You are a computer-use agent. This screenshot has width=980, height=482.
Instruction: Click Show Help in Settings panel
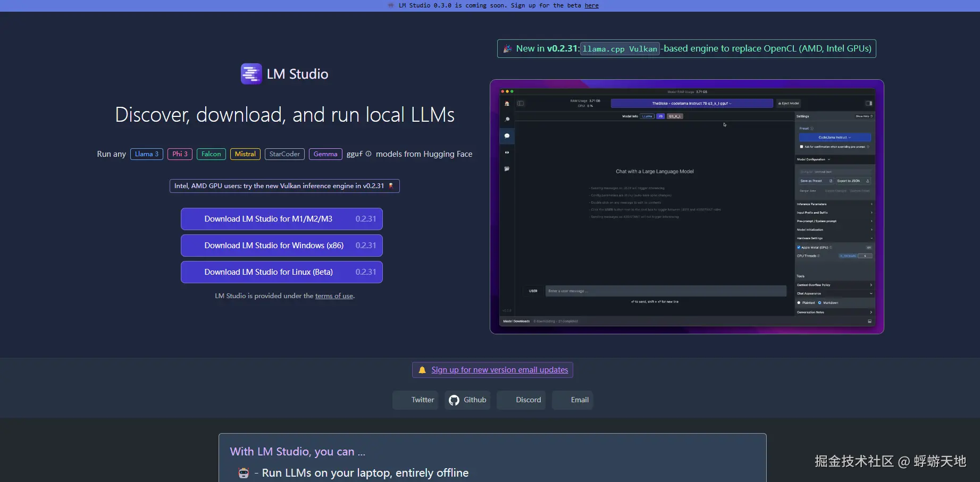click(864, 116)
